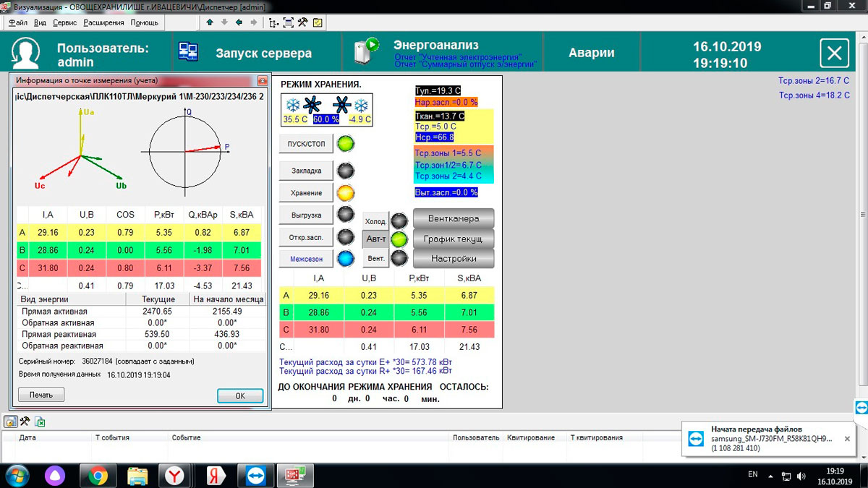Click the admin user profile icon

click(x=26, y=53)
